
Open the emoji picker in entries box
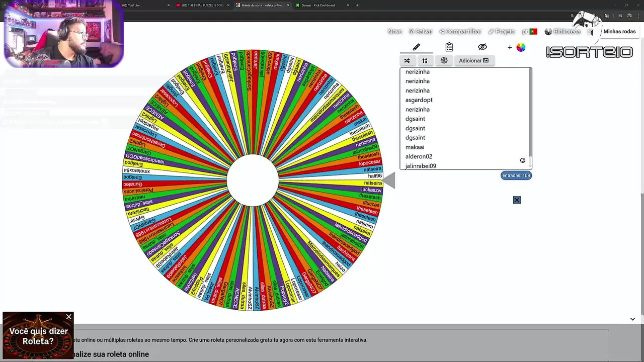523,160
